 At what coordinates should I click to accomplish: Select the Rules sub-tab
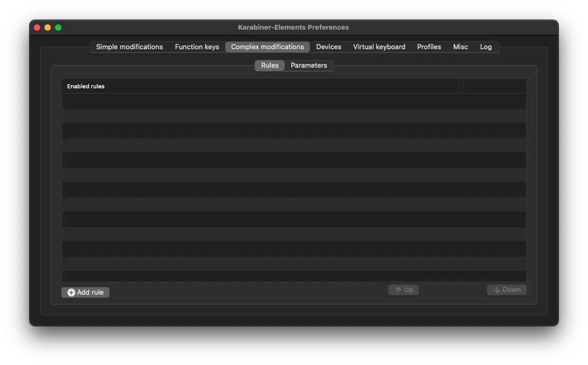[x=270, y=65]
